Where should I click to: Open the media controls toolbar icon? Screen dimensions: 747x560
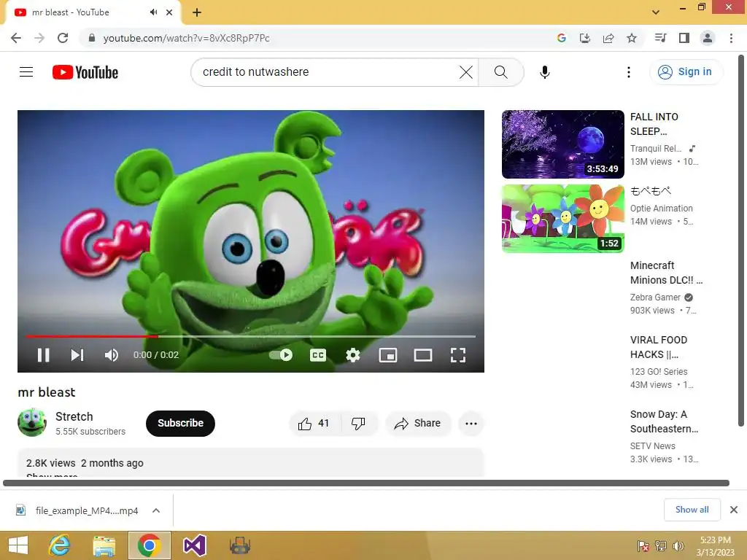(660, 38)
